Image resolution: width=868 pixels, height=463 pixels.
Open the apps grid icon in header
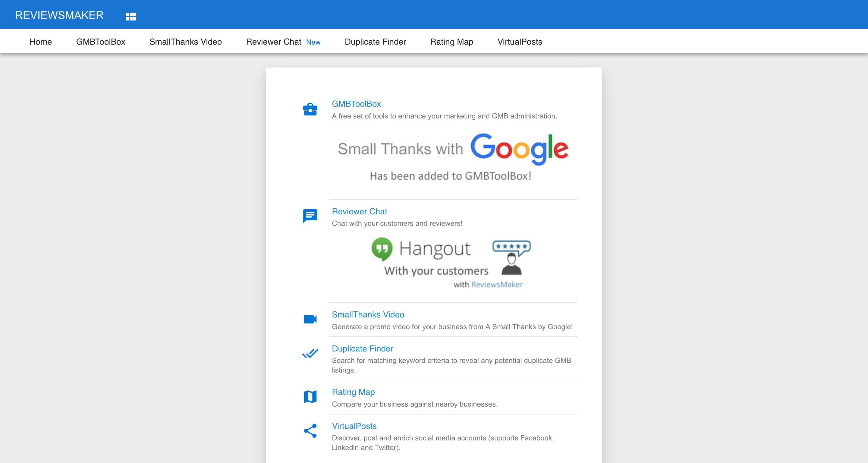tap(131, 16)
